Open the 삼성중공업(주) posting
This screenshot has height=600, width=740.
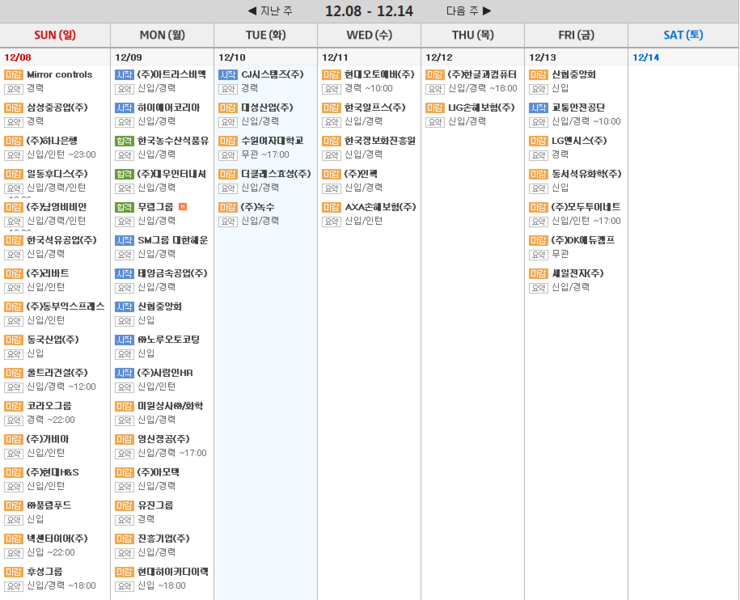tap(57, 108)
